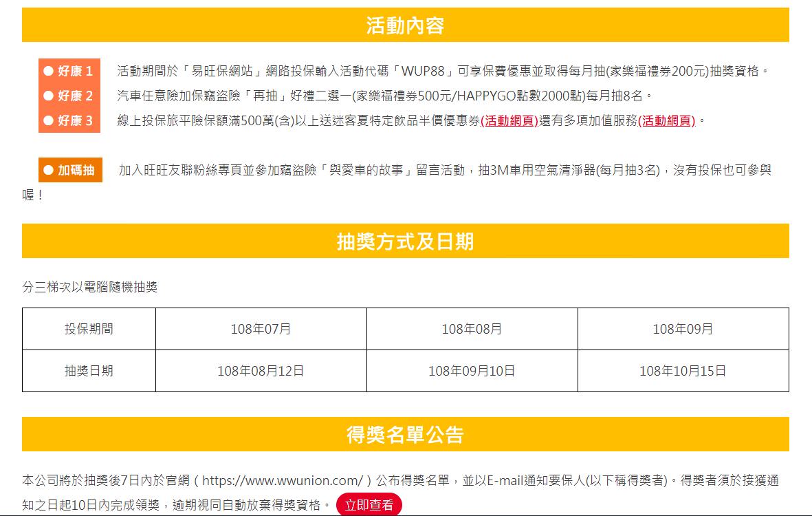
Task: Select the 108年08月12日 table cell
Action: [261, 371]
